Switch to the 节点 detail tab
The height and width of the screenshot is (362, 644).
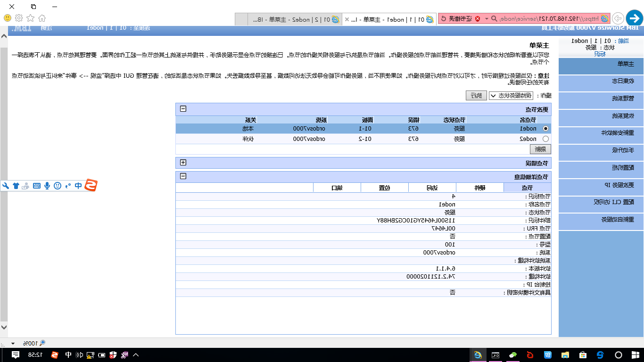click(x=528, y=188)
